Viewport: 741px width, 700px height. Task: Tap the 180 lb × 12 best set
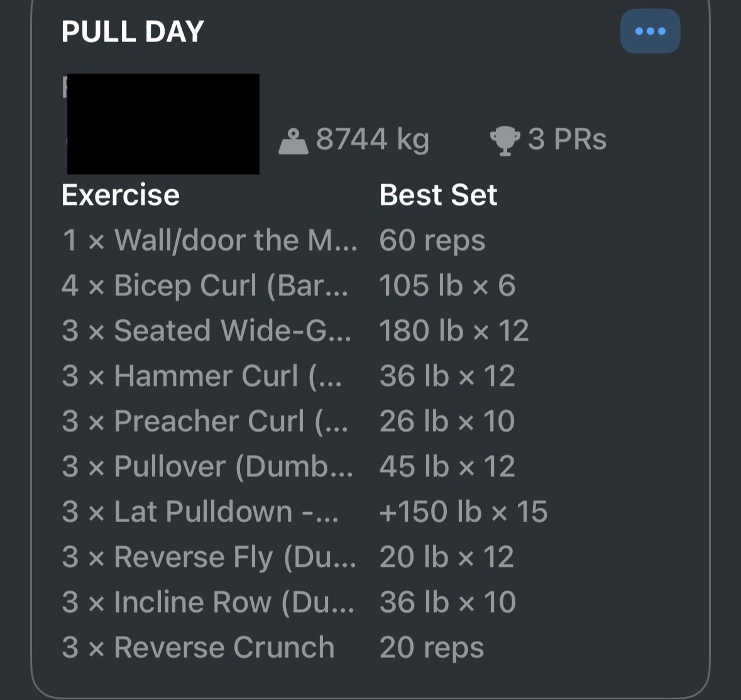coord(454,331)
